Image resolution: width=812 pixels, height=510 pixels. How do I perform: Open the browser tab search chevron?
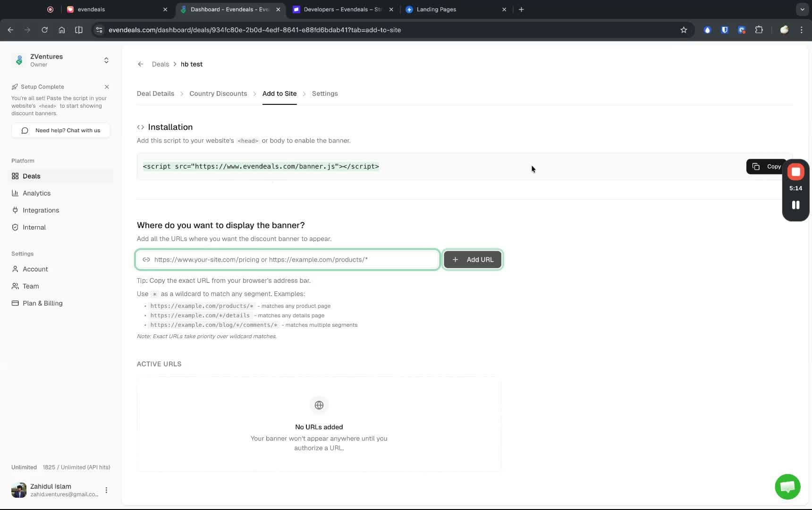click(x=801, y=9)
